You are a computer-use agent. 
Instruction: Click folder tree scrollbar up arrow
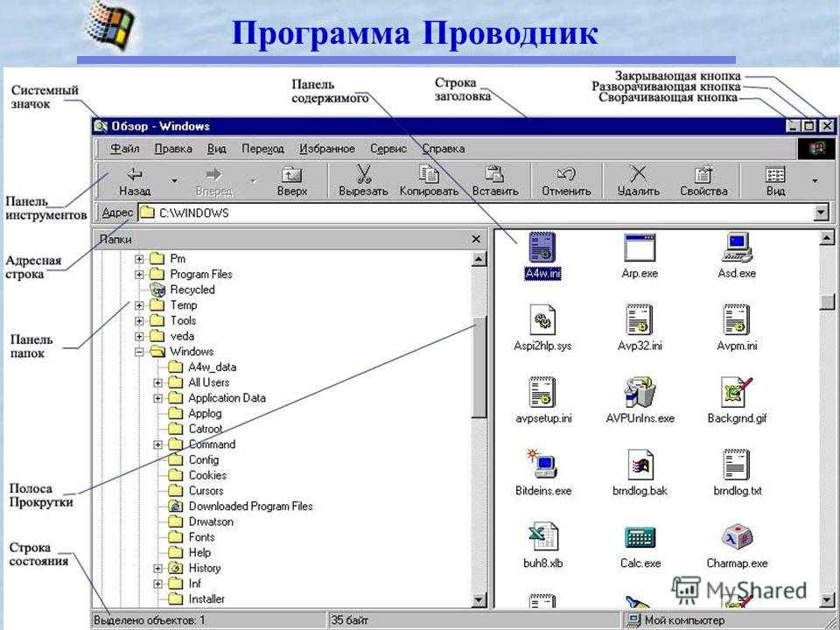pyautogui.click(x=479, y=259)
